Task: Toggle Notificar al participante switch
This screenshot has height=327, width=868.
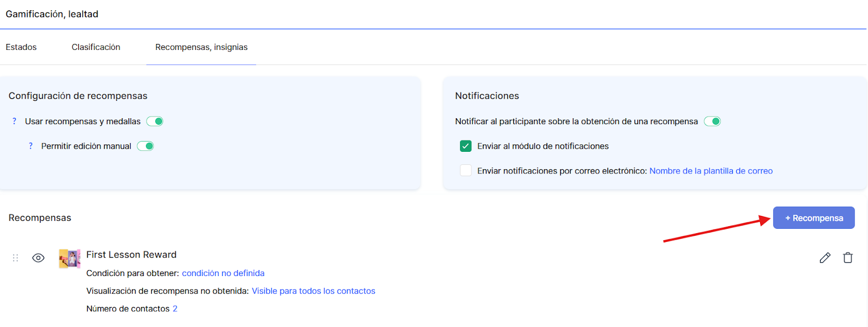Action: coord(712,121)
